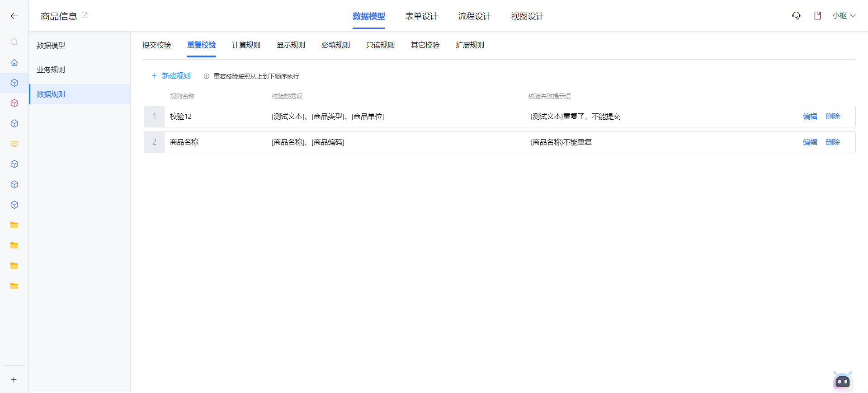
Task: View the 其它校验 tab
Action: pyautogui.click(x=425, y=45)
